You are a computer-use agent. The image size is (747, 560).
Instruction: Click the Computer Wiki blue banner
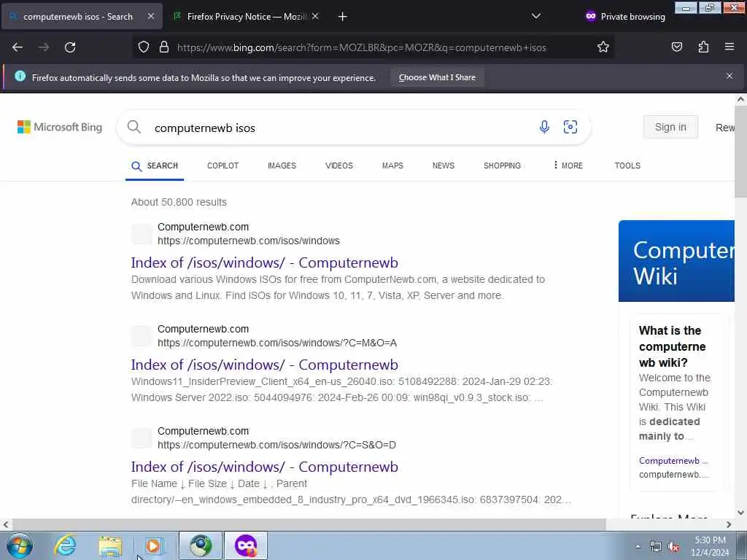[x=676, y=261]
